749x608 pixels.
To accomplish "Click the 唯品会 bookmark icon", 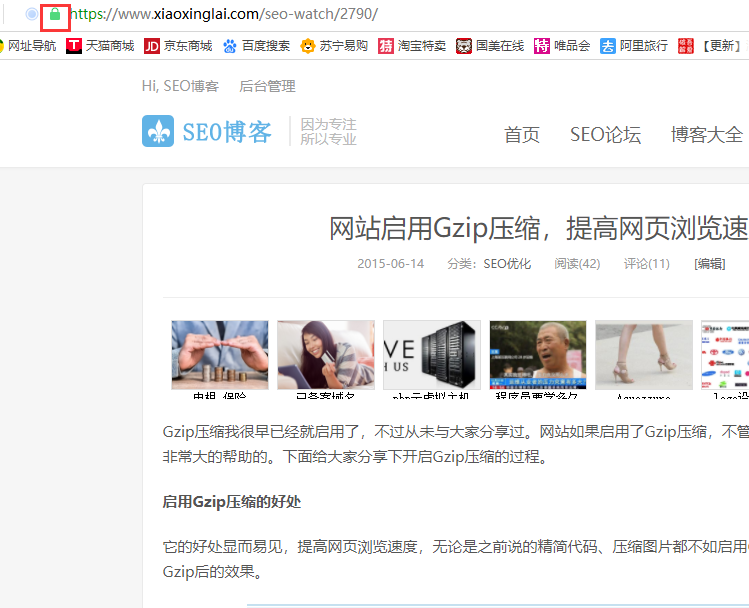I will [x=542, y=46].
